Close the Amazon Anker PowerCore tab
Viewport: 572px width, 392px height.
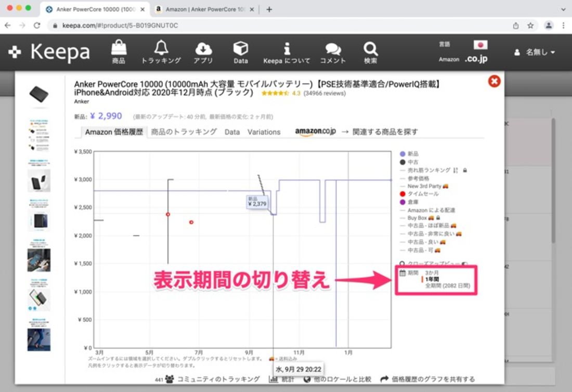(x=252, y=9)
